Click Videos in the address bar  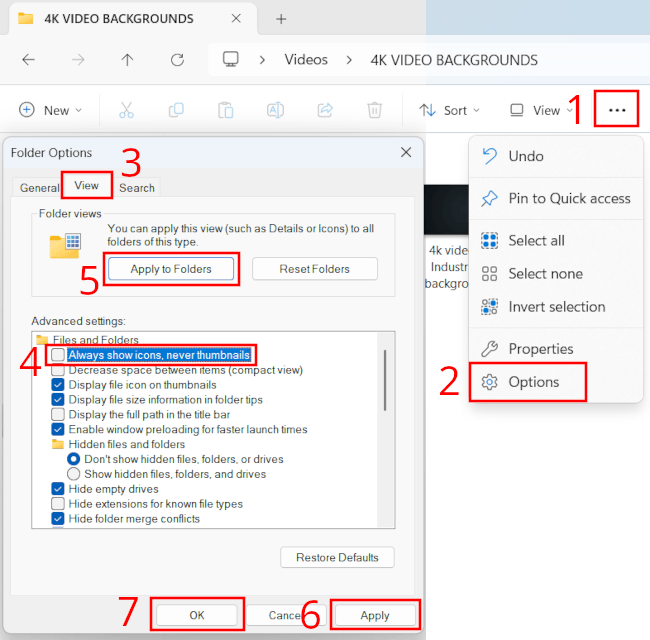(x=306, y=60)
